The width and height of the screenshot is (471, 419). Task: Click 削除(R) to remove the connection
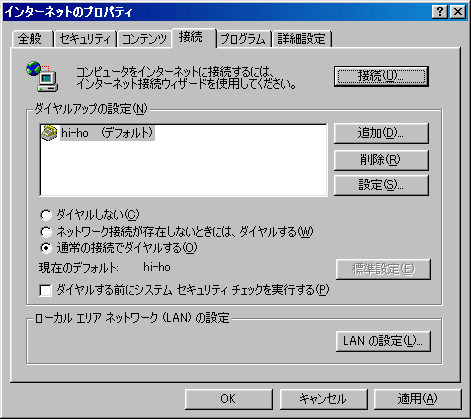(x=381, y=160)
